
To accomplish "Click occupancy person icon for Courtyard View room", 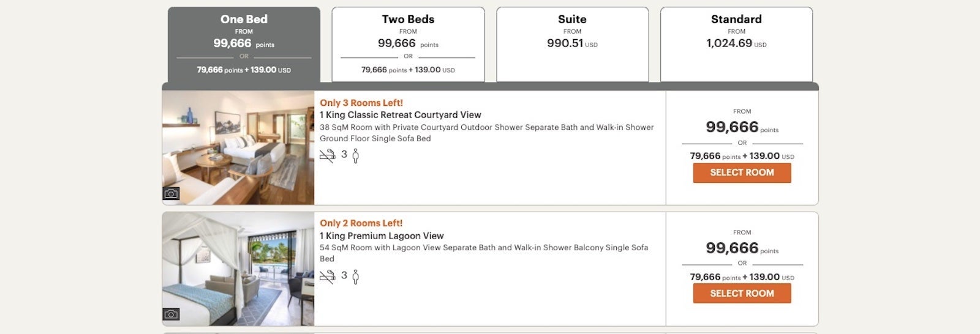I will pos(355,156).
